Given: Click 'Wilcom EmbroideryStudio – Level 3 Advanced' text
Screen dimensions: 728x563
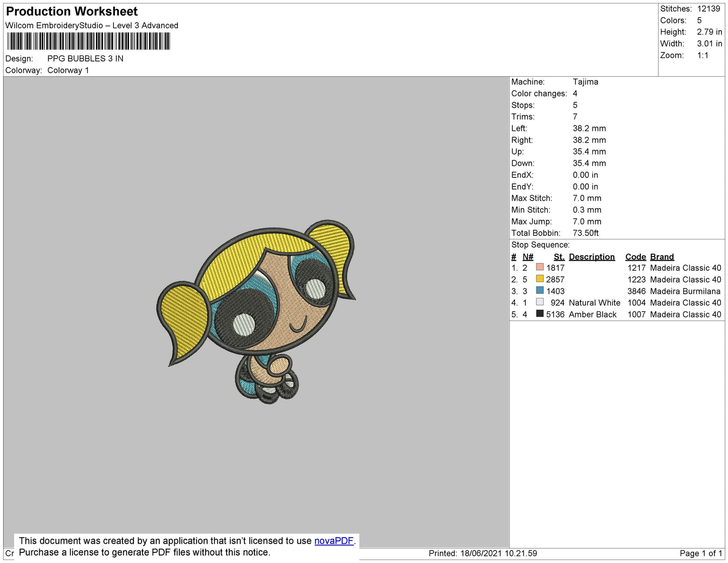Looking at the screenshot, I should 92,25.
